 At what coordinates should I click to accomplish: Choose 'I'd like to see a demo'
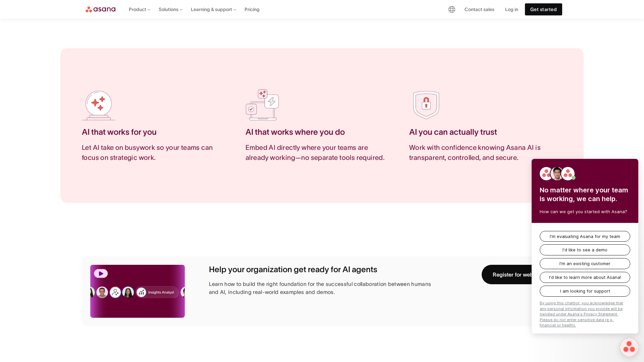(x=585, y=250)
